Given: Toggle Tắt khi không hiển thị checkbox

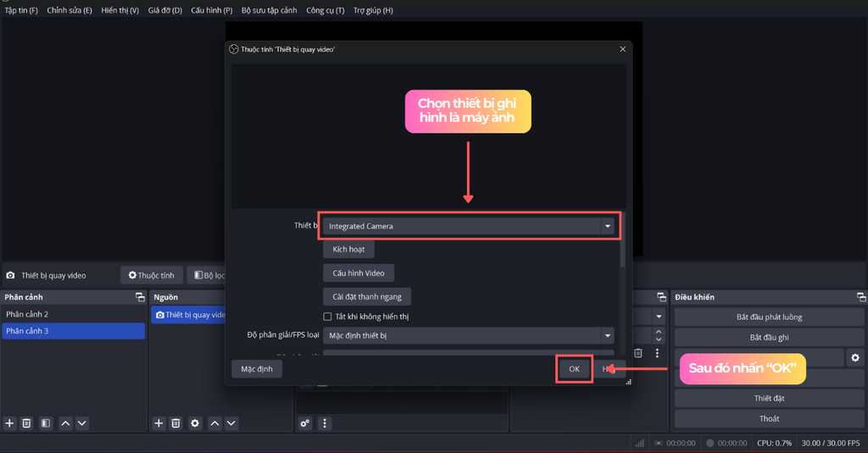Looking at the screenshot, I should tap(327, 317).
